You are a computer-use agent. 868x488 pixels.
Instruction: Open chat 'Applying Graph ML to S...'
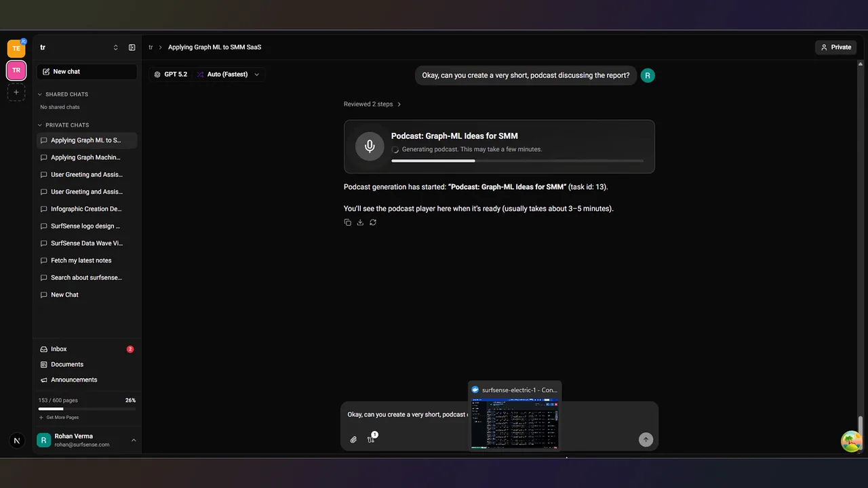87,140
